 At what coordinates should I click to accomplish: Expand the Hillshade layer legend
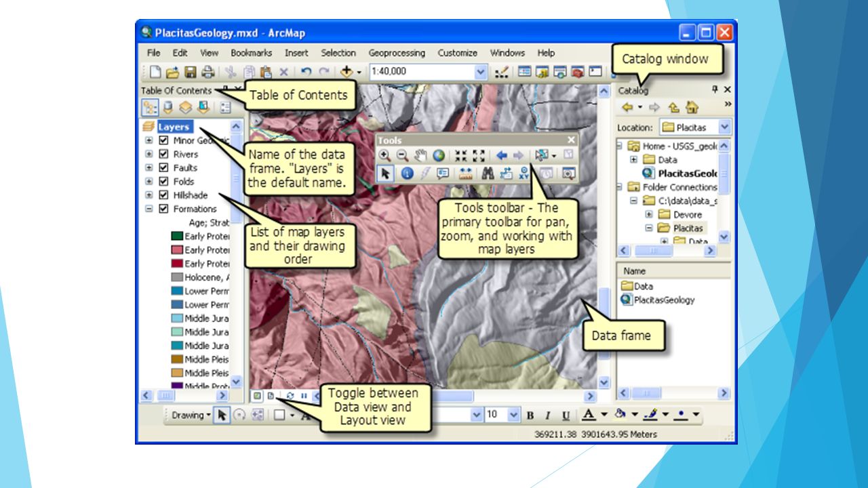point(149,195)
